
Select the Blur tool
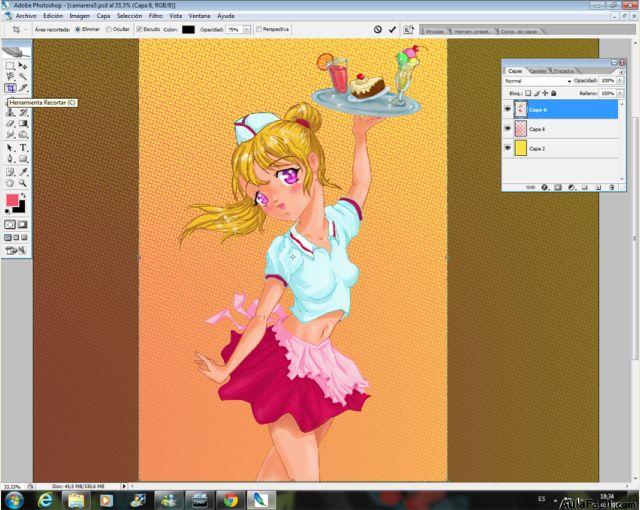click(x=10, y=134)
